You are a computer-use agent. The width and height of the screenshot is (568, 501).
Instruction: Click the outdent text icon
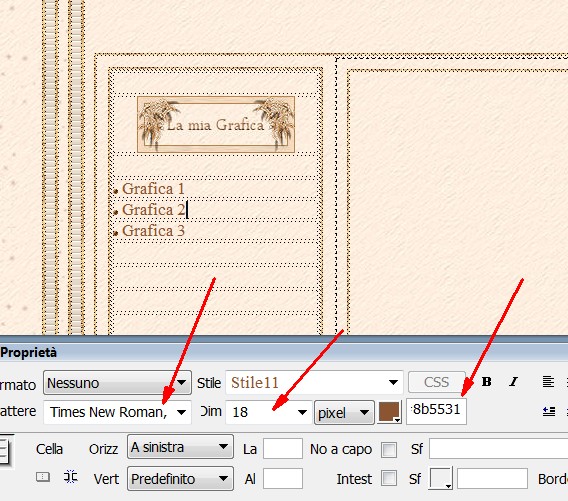point(549,411)
